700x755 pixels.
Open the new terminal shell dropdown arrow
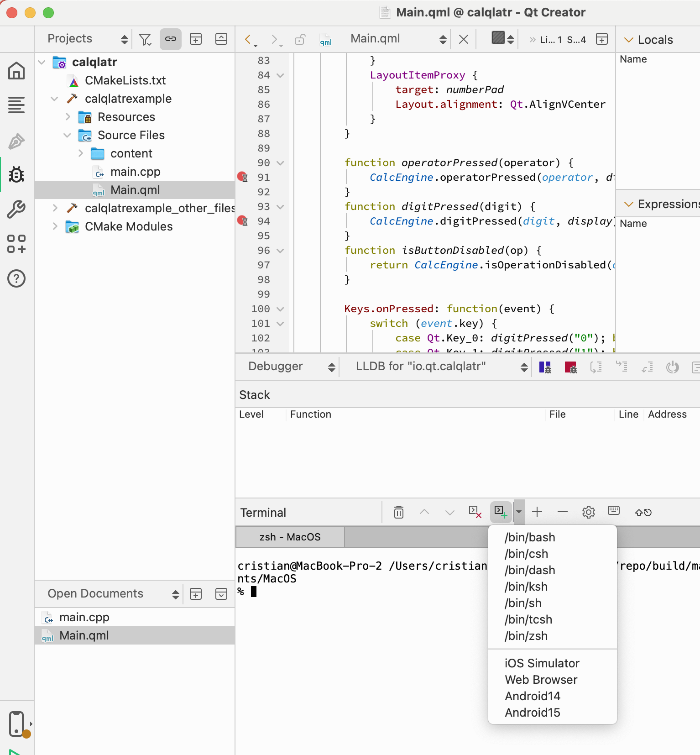pos(519,512)
